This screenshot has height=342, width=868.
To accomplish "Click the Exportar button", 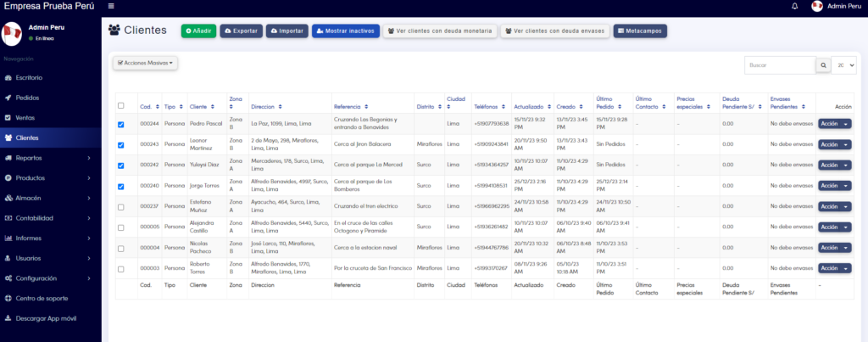I will click(x=242, y=31).
